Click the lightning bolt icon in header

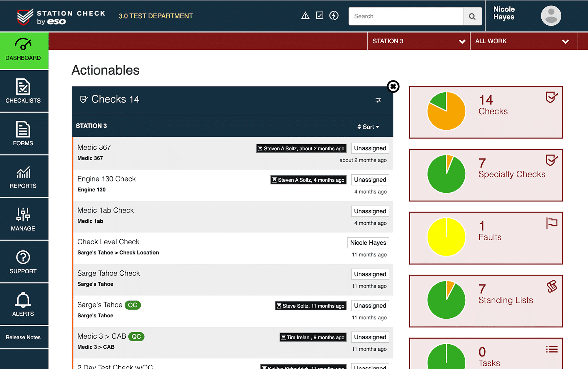pos(334,16)
